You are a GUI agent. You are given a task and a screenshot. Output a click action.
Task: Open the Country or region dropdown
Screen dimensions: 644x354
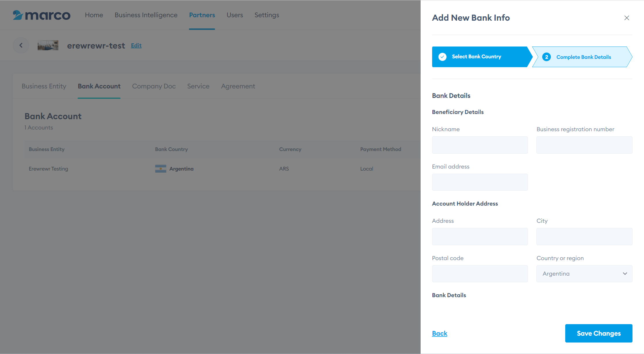tap(584, 274)
